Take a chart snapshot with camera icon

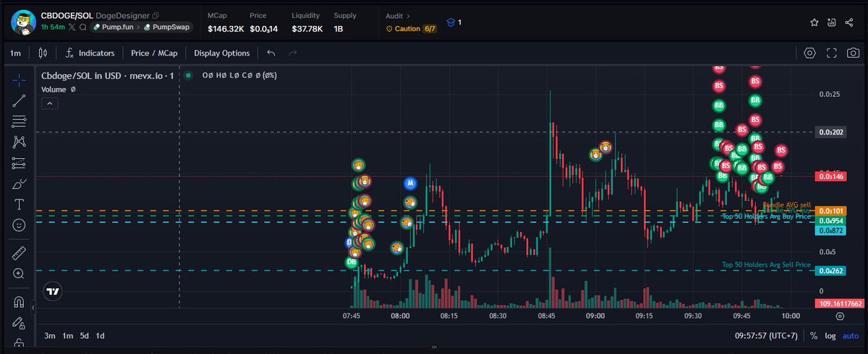click(854, 53)
